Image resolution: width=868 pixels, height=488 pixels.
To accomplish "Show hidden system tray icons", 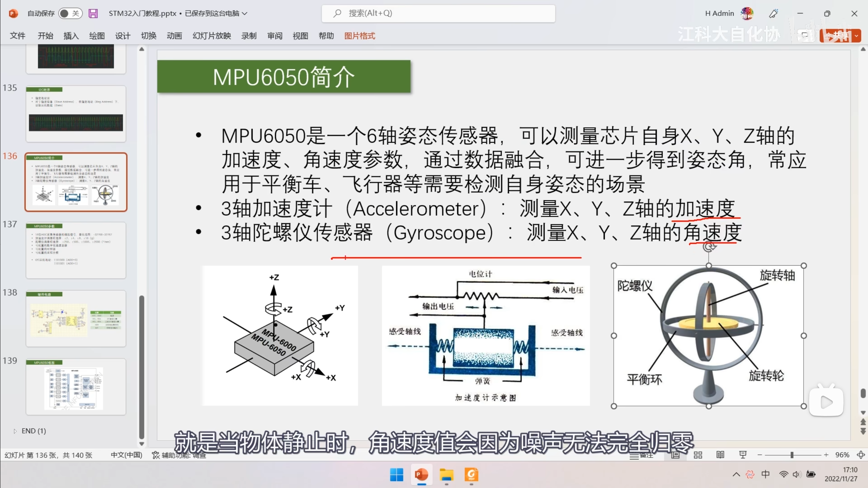I will tap(736, 474).
